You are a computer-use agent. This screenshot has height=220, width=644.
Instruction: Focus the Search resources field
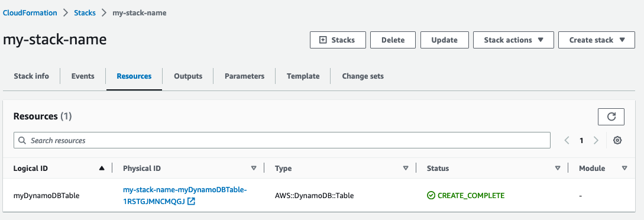pos(281,140)
